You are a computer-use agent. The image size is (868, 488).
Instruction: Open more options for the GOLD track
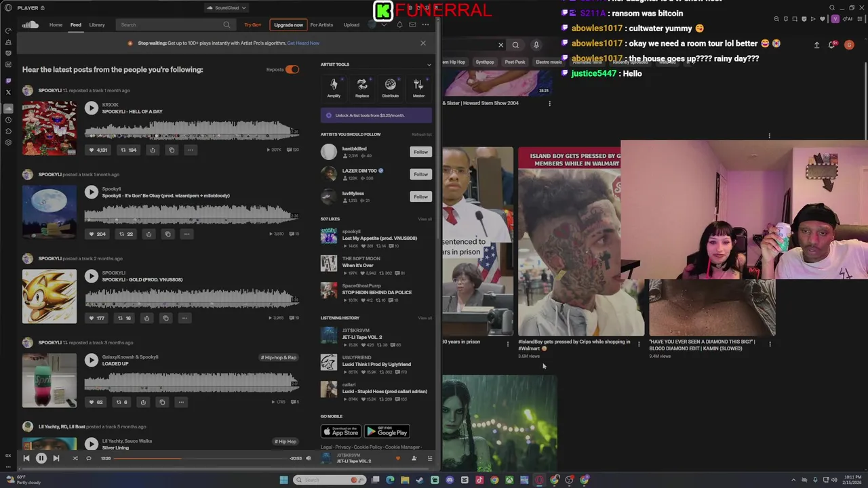point(184,318)
